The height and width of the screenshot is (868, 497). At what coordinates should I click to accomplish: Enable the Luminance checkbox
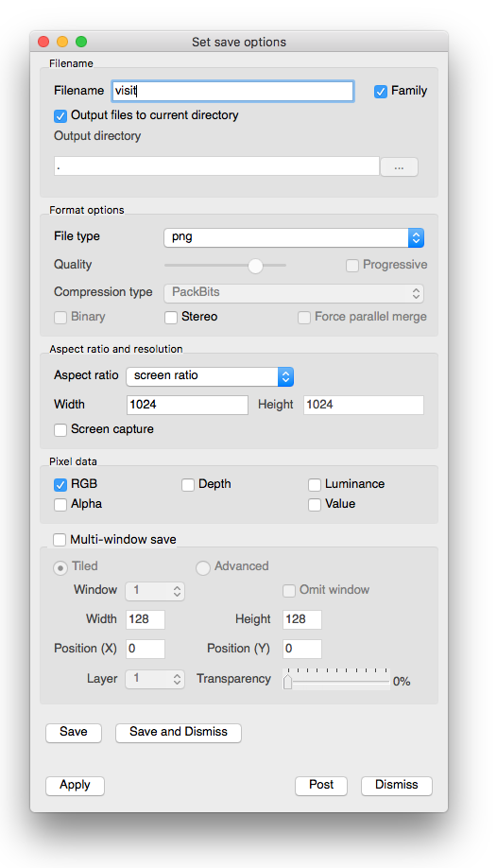point(315,485)
